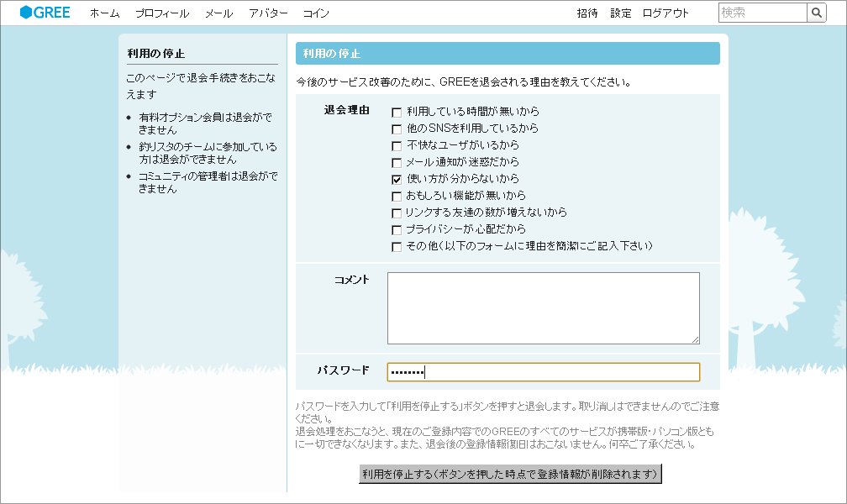Open the プロフィール menu item
Image resolution: width=847 pixels, height=504 pixels.
click(162, 13)
